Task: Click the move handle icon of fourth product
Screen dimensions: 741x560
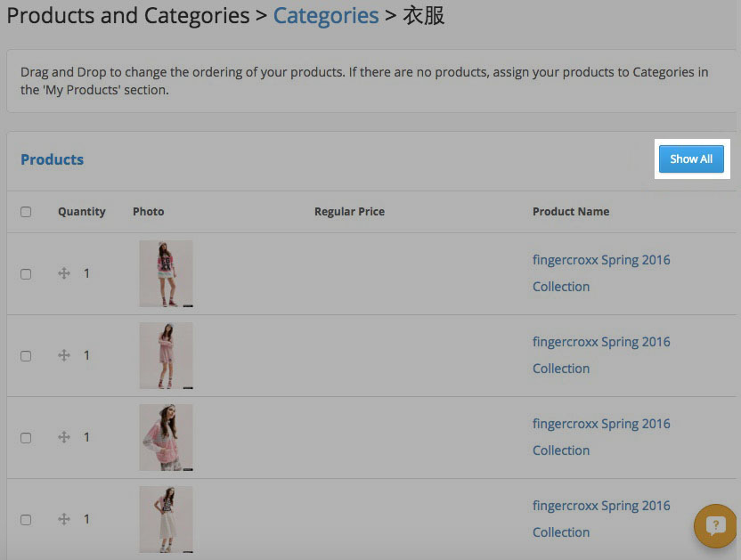Action: point(64,519)
